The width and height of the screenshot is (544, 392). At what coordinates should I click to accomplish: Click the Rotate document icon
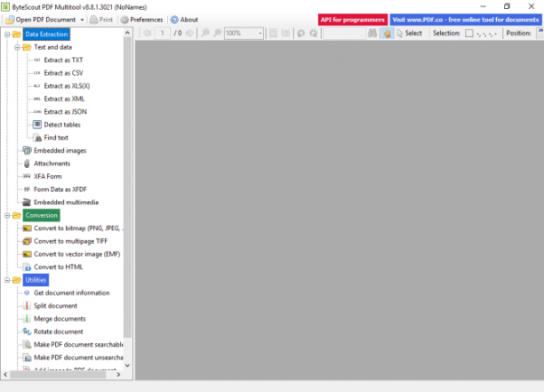pyautogui.click(x=27, y=332)
